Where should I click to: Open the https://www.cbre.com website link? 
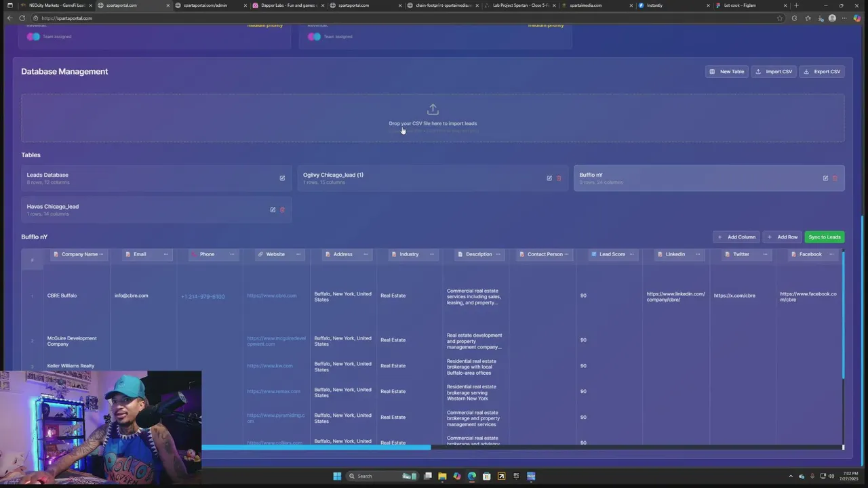pyautogui.click(x=271, y=296)
